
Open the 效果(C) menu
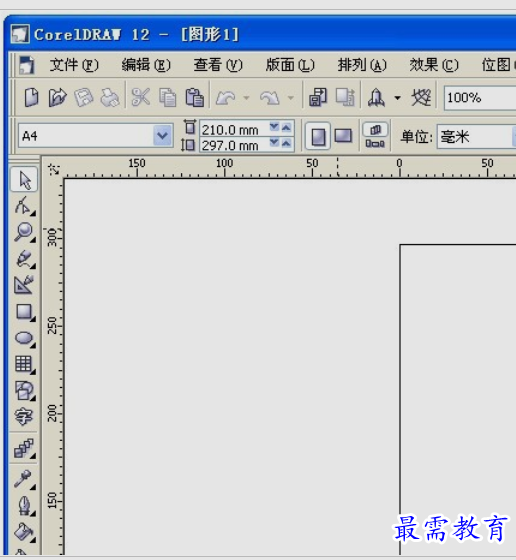pyautogui.click(x=434, y=65)
